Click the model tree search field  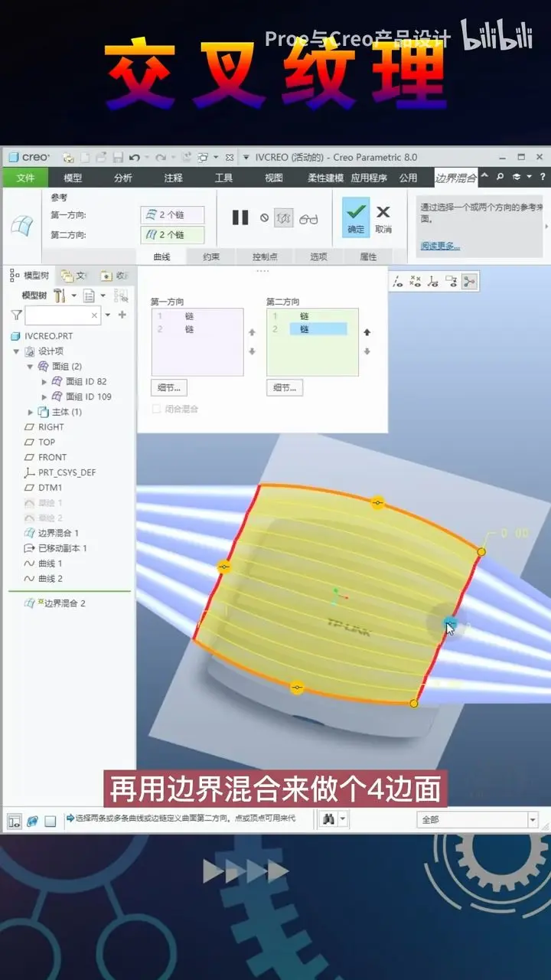(x=63, y=315)
